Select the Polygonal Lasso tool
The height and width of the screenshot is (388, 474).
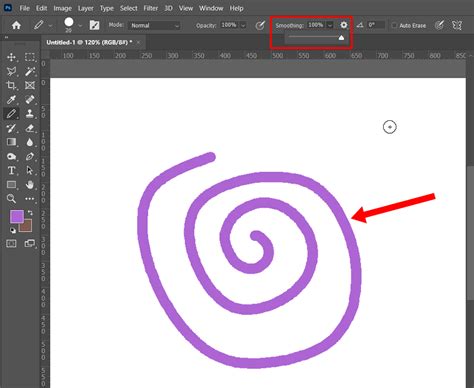point(11,71)
